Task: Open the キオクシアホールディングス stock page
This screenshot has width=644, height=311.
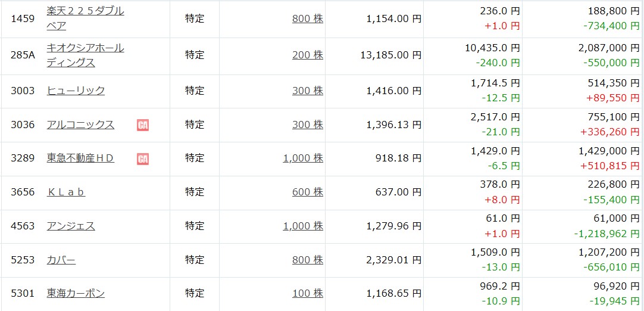Action: click(85, 48)
